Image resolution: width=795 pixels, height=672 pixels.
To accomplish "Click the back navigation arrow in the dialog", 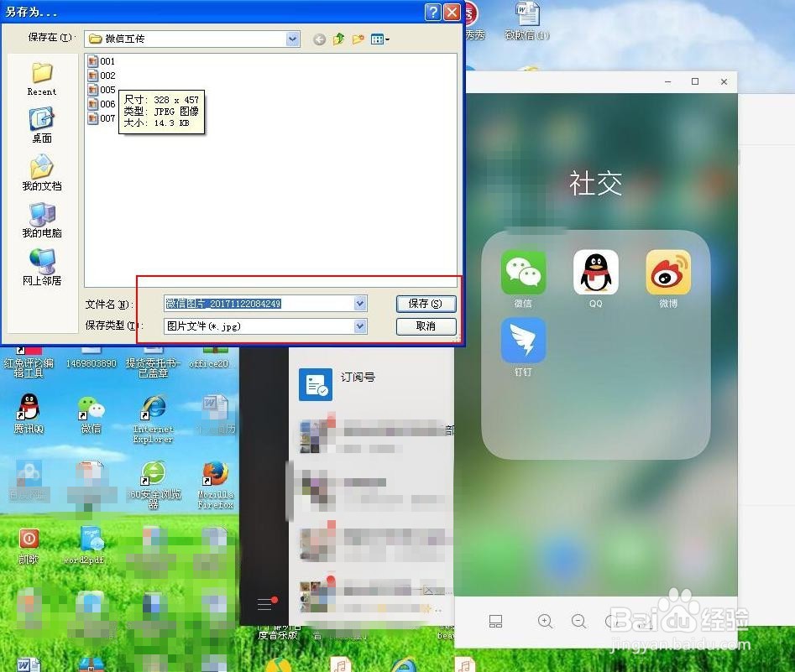I will tap(318, 39).
